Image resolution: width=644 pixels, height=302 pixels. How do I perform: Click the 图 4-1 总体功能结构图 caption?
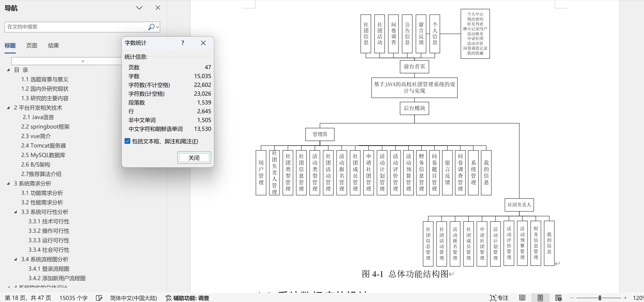point(405,274)
